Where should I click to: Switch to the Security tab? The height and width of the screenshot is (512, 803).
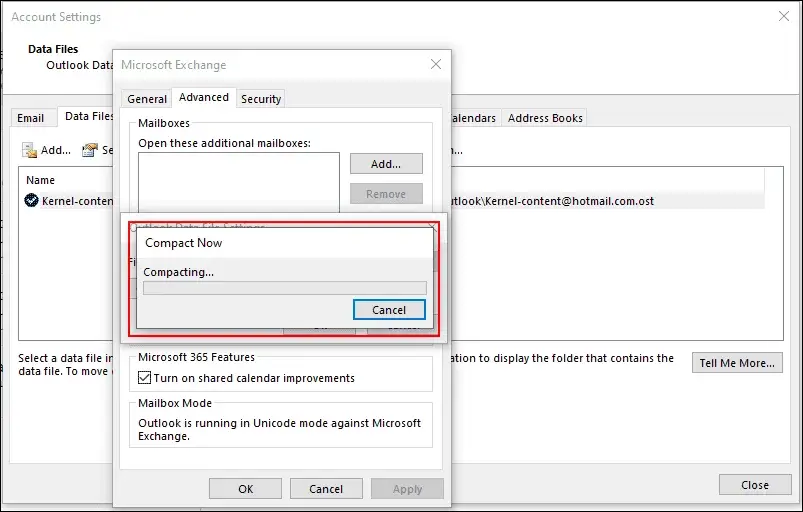261,99
